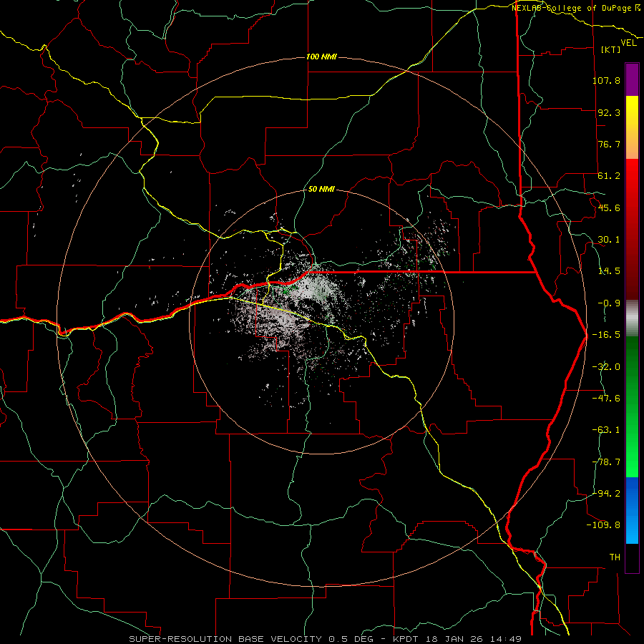Click the NEXLAB-College of DuPage label
This screenshot has width=644, height=644.
[x=576, y=8]
